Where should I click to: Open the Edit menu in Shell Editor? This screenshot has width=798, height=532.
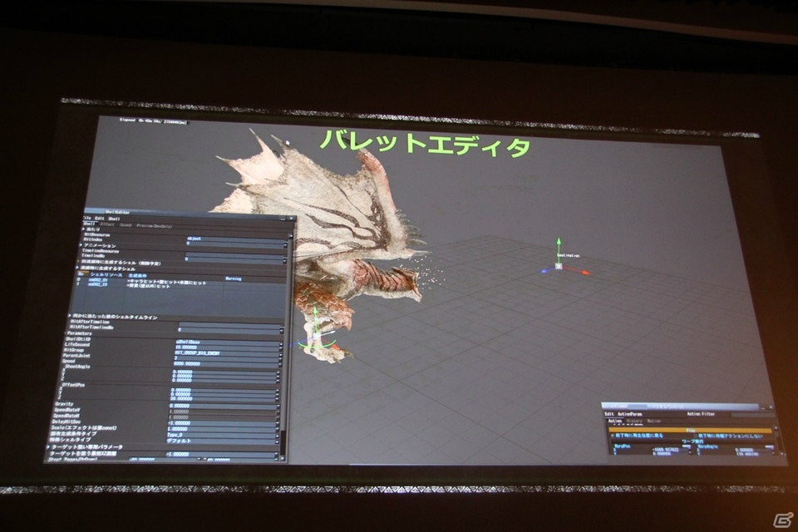100,219
